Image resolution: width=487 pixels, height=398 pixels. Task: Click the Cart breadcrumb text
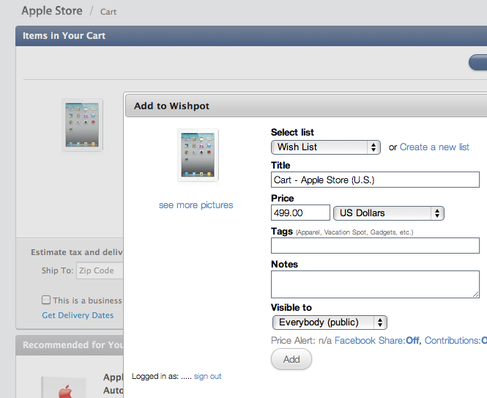[108, 12]
